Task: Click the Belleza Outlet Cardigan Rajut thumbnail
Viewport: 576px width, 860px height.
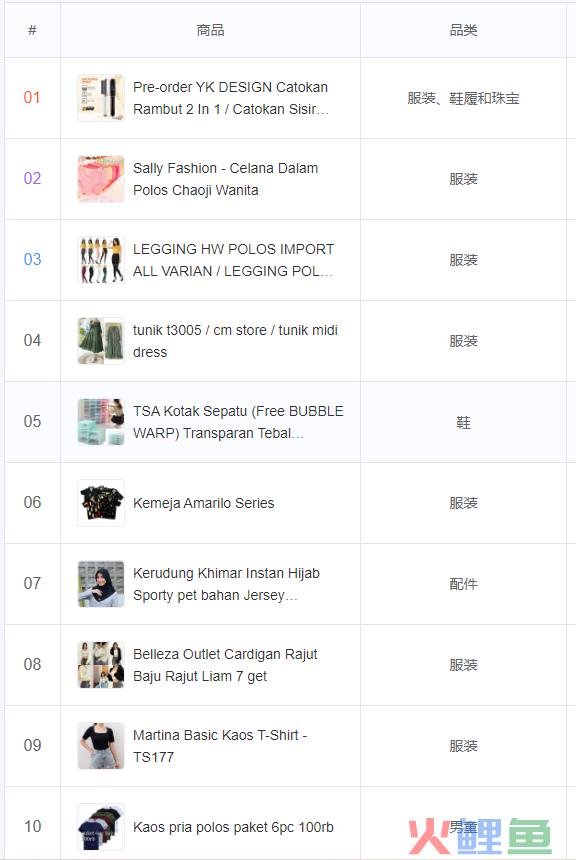Action: [101, 665]
